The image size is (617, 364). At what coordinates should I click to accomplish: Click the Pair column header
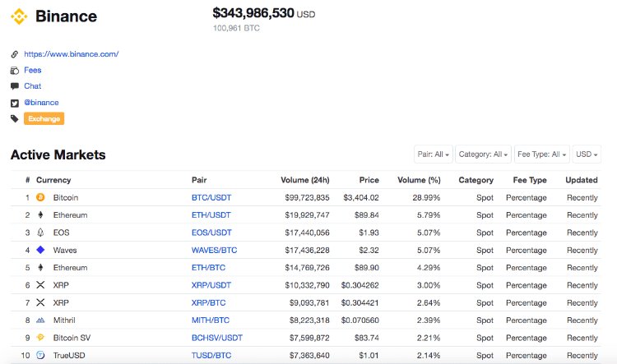199,180
